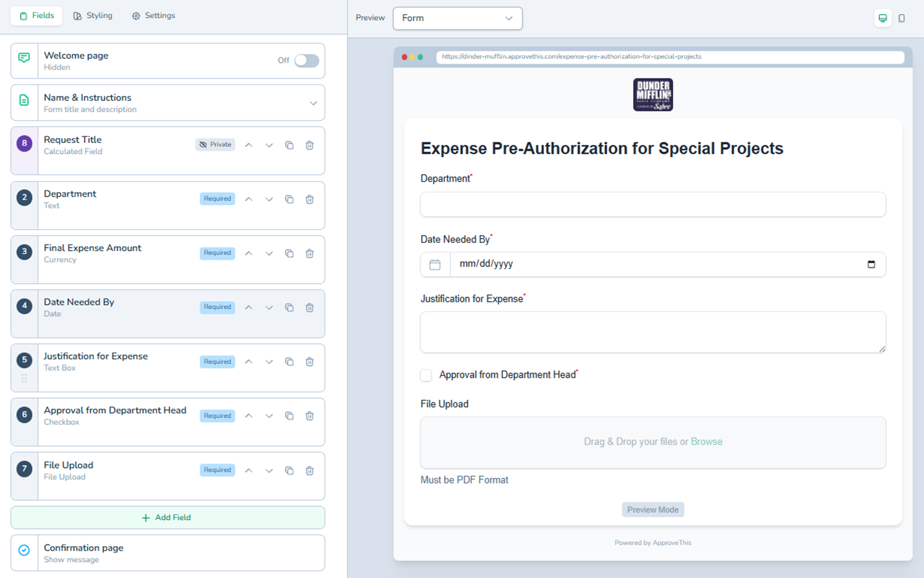Switch to the Styling tab
924x578 pixels.
(92, 16)
